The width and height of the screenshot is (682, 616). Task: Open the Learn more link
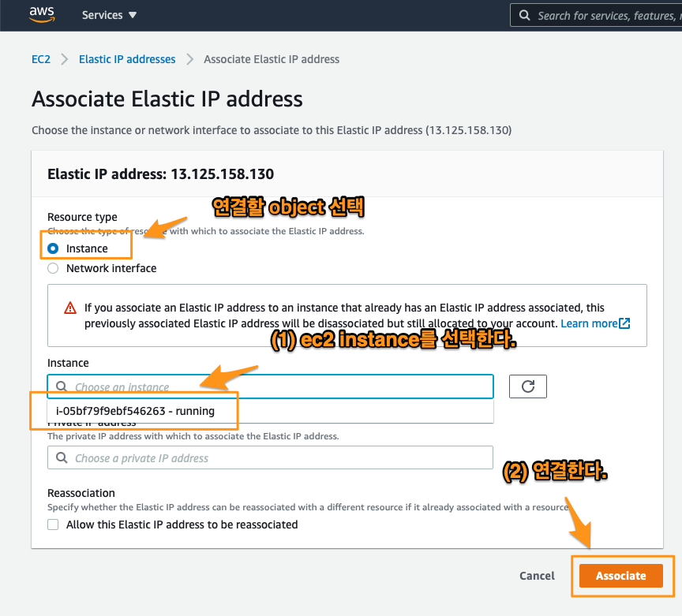click(x=589, y=323)
